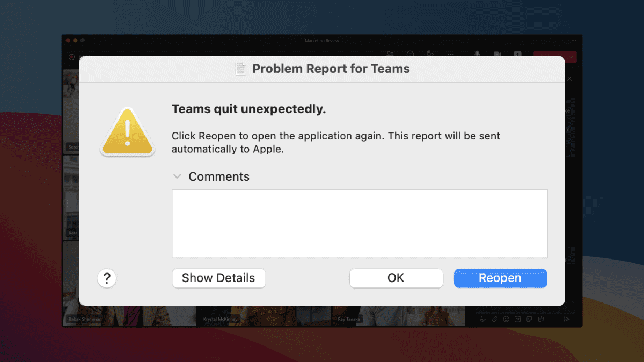Viewport: 644px width, 362px height.
Task: Open the More actions ellipsis in toolbar
Action: tap(450, 54)
